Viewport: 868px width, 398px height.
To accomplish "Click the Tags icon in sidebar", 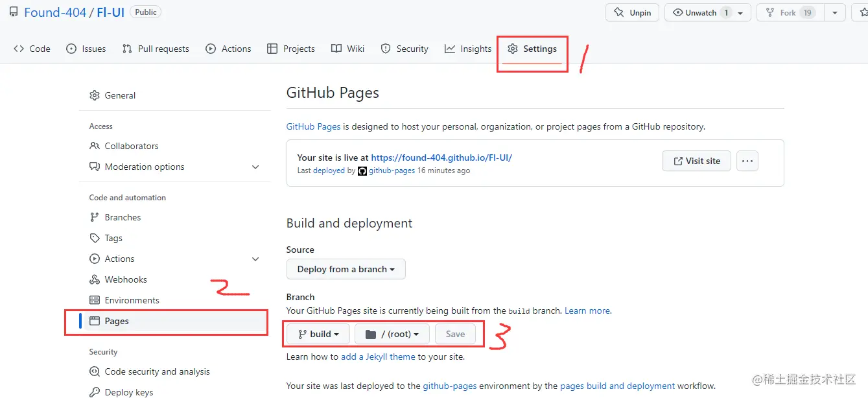I will click(x=95, y=238).
